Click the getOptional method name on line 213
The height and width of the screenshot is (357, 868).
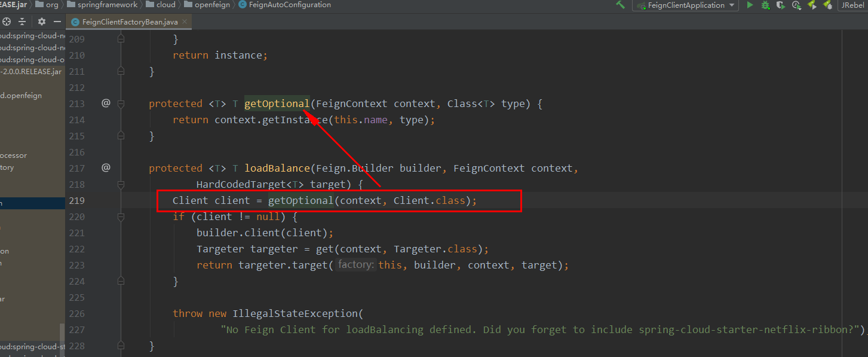click(277, 103)
